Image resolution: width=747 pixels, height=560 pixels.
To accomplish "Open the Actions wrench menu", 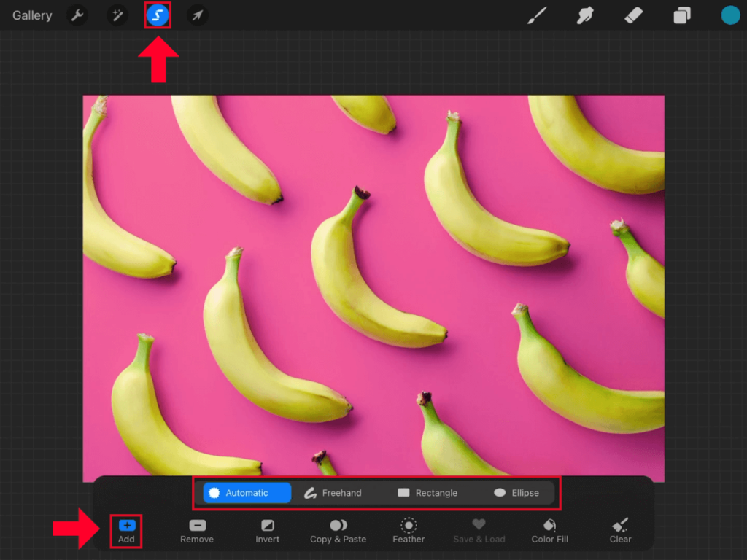I will pos(77,15).
